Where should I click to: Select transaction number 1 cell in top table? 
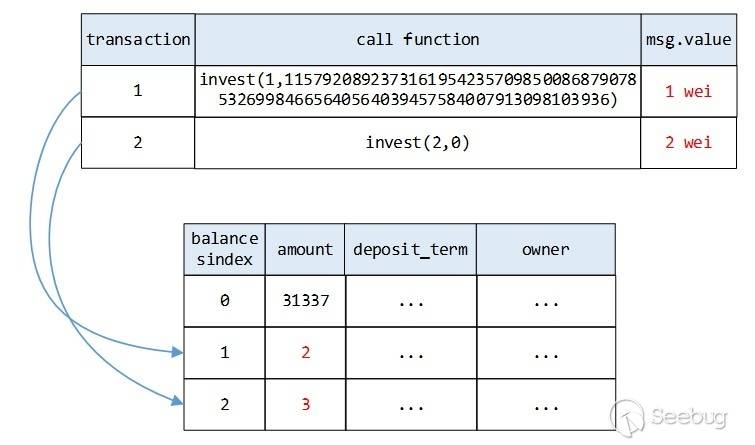pyautogui.click(x=138, y=91)
